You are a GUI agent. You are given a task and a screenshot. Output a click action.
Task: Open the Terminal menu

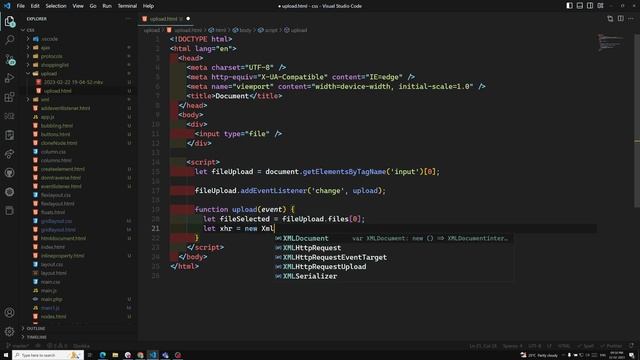click(127, 6)
